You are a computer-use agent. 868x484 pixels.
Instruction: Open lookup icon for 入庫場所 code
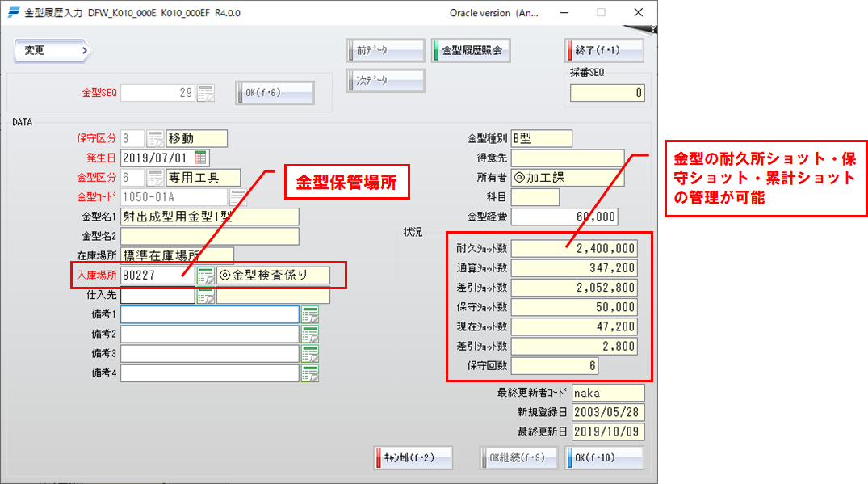pyautogui.click(x=205, y=276)
